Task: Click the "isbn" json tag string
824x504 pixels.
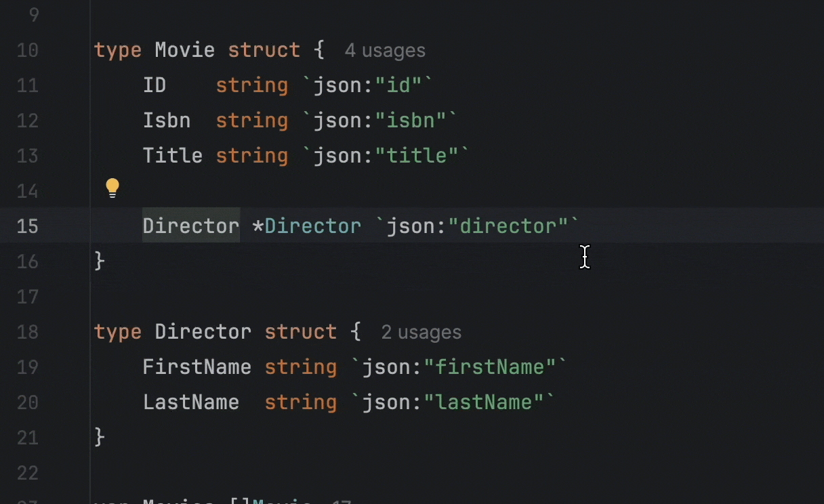Action: (415, 121)
